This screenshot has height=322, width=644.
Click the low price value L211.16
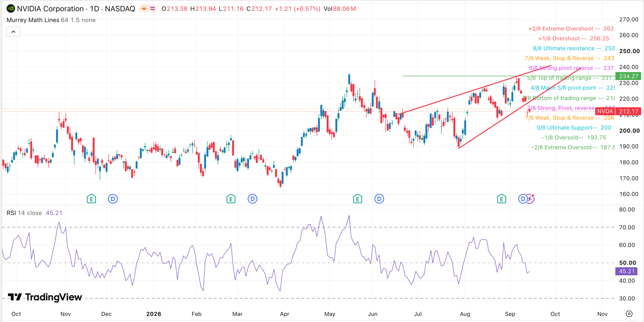pyautogui.click(x=231, y=9)
